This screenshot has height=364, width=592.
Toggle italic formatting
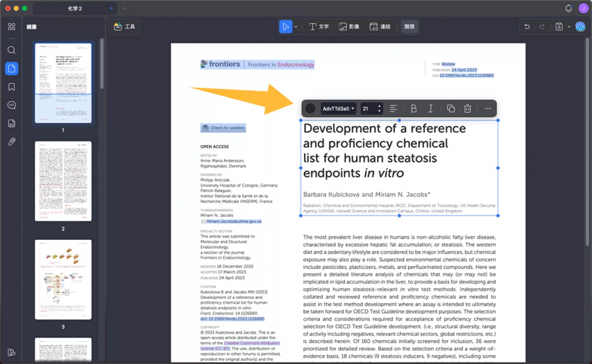point(430,109)
